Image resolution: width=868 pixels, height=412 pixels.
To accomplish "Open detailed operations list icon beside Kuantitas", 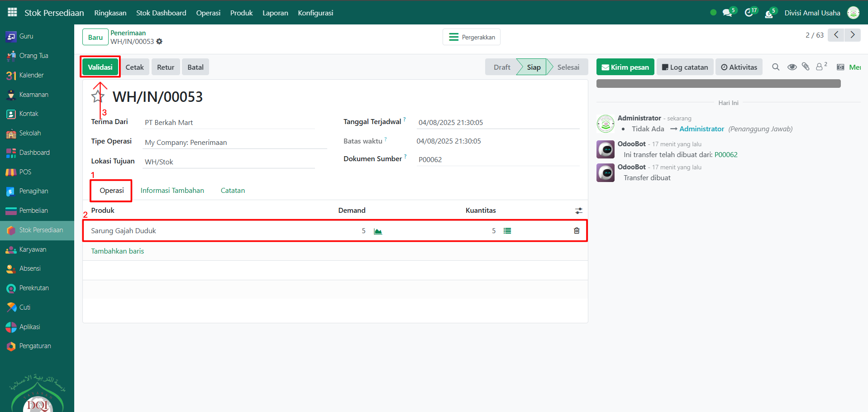I will click(507, 231).
